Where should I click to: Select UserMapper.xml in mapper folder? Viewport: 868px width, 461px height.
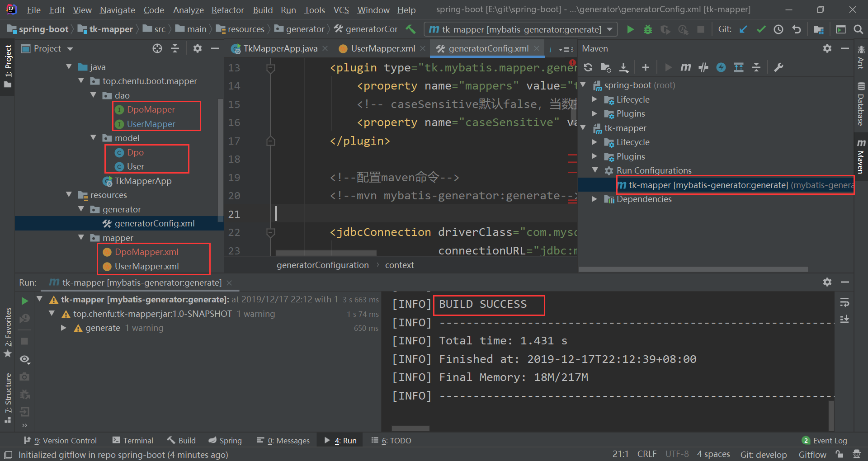pyautogui.click(x=147, y=266)
